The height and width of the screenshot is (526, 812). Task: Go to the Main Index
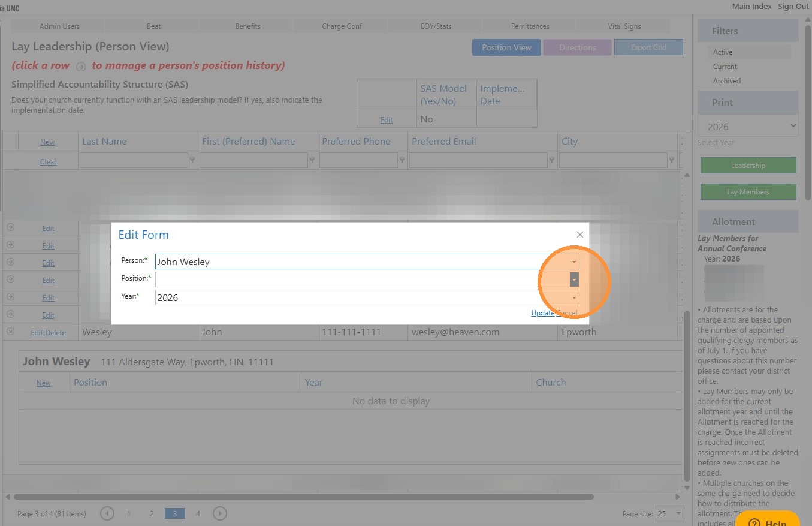pos(752,6)
